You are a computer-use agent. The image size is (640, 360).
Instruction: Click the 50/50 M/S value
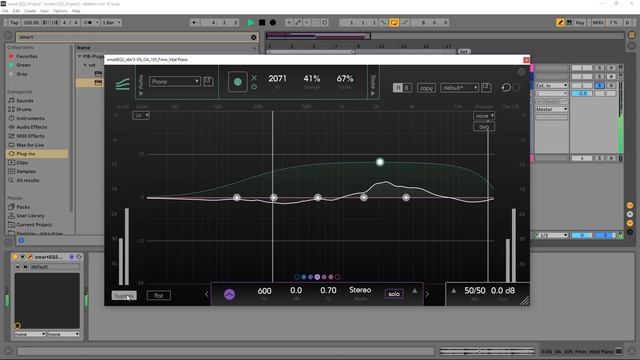click(475, 291)
